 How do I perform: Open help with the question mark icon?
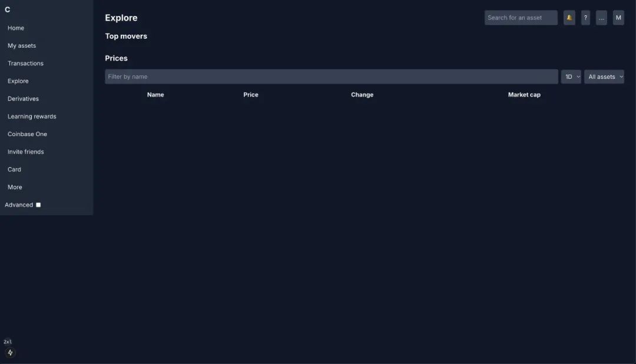click(x=585, y=18)
